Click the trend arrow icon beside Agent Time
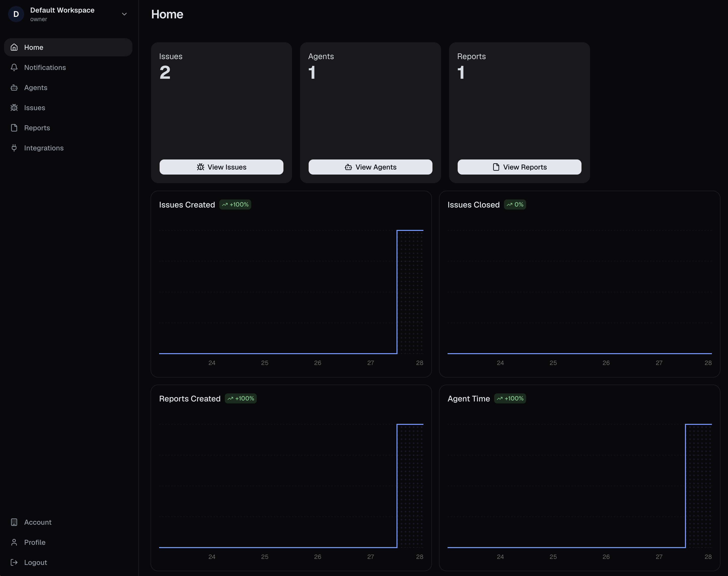This screenshot has height=576, width=728. tap(499, 399)
